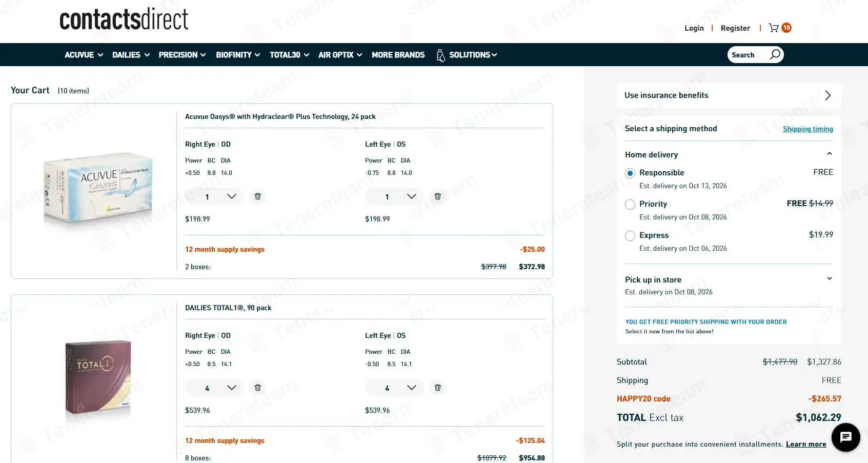Click the Register link
This screenshot has height=463, width=868.
pyautogui.click(x=735, y=28)
